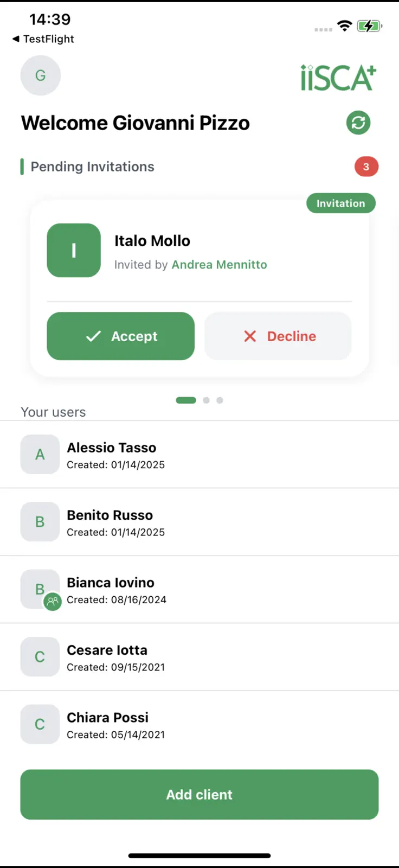
Task: Click the shared-users badge on Bianca Iovino
Action: 53,601
